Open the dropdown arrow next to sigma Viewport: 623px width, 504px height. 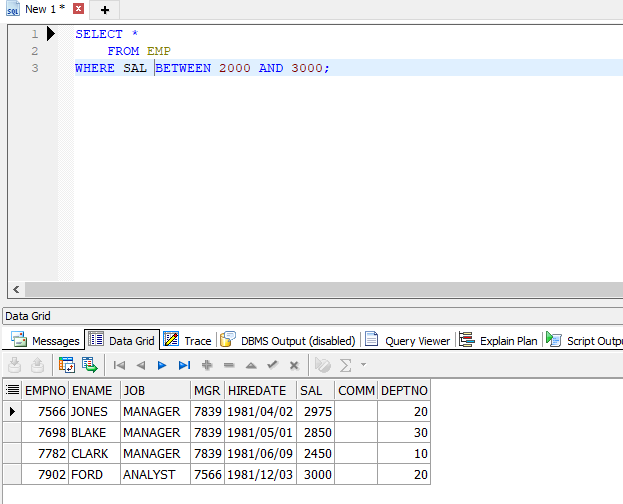click(363, 364)
